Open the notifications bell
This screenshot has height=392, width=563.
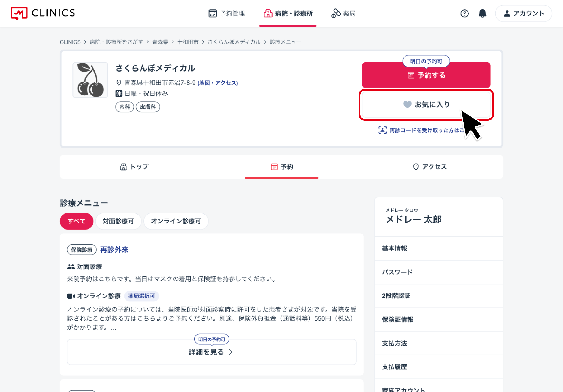482,13
